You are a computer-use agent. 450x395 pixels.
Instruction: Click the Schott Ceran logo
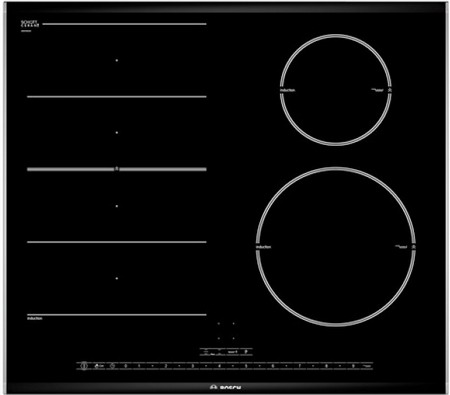[x=30, y=24]
